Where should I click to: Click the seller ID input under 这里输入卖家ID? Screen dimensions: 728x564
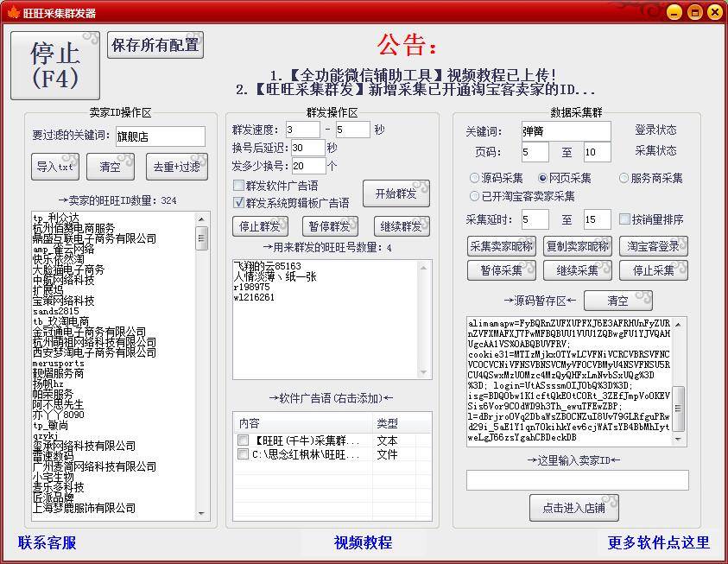pos(577,480)
